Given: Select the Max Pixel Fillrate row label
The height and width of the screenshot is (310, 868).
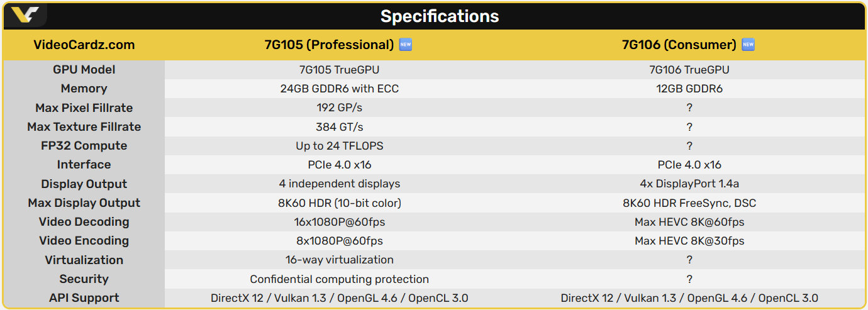Looking at the screenshot, I should pyautogui.click(x=84, y=108).
